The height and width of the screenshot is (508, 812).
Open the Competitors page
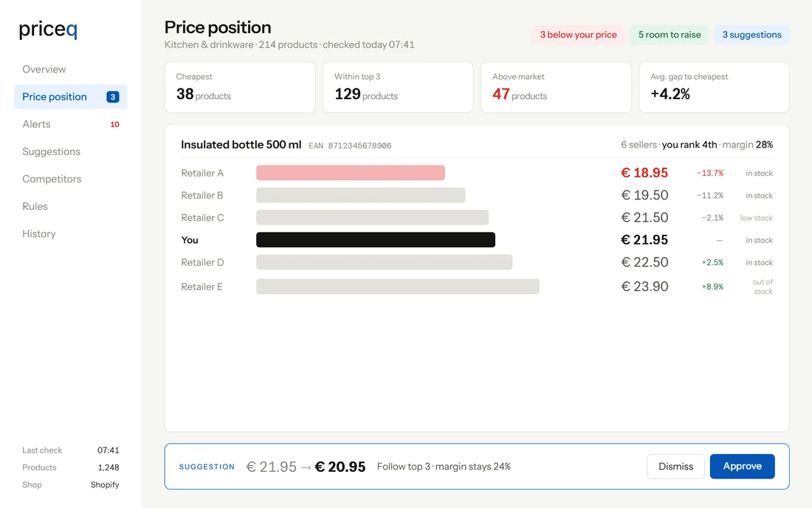coord(70,179)
